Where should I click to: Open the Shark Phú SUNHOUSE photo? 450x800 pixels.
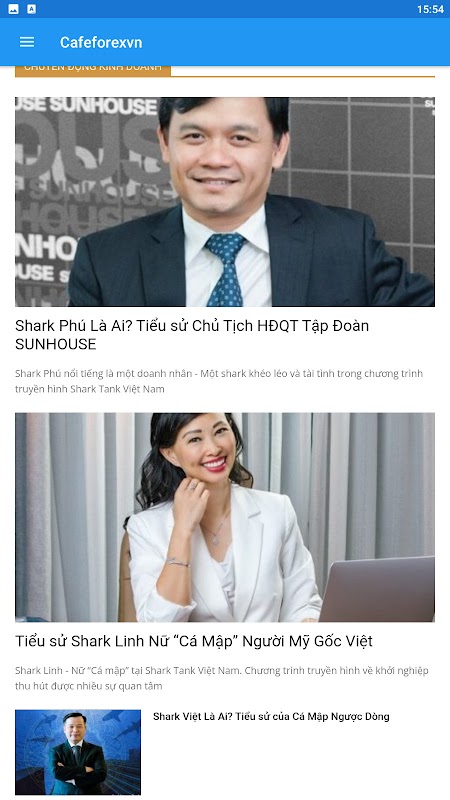(x=225, y=202)
